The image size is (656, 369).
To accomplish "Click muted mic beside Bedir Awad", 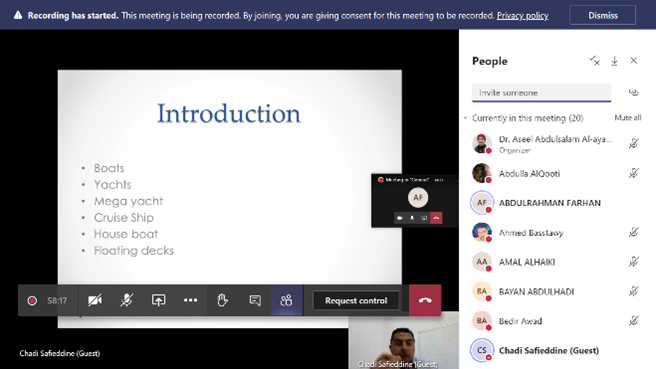I will coord(634,321).
